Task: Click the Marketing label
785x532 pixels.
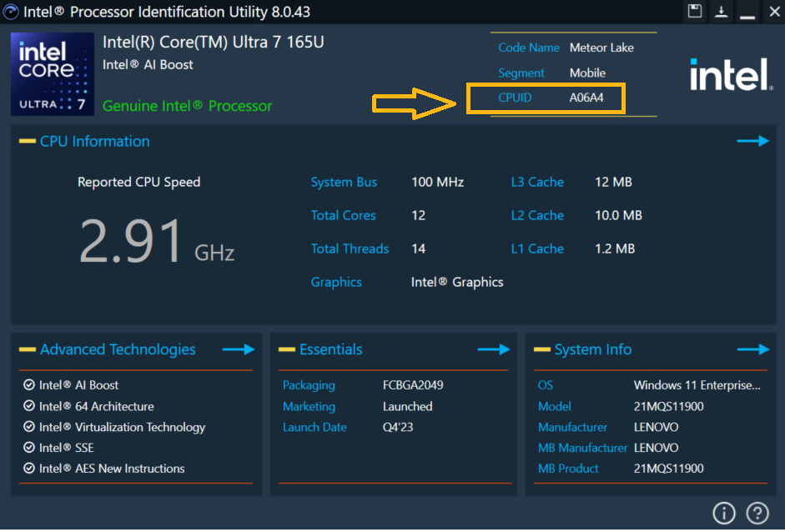Action: point(309,406)
